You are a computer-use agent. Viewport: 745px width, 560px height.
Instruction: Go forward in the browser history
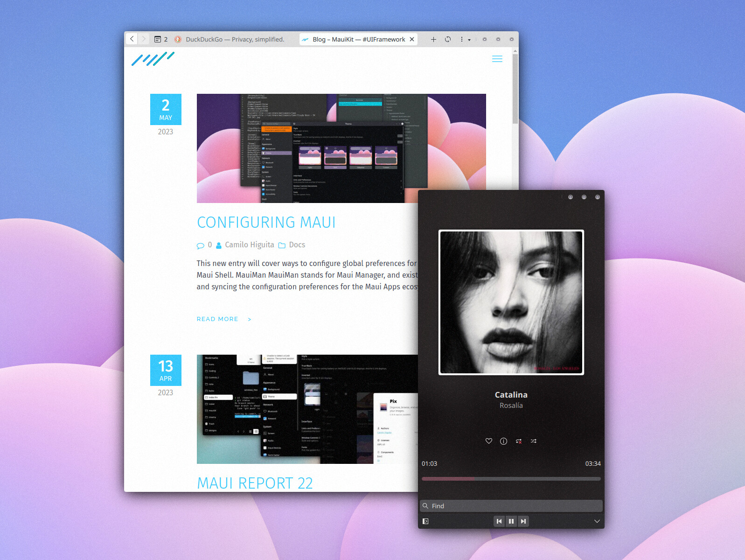tap(144, 39)
